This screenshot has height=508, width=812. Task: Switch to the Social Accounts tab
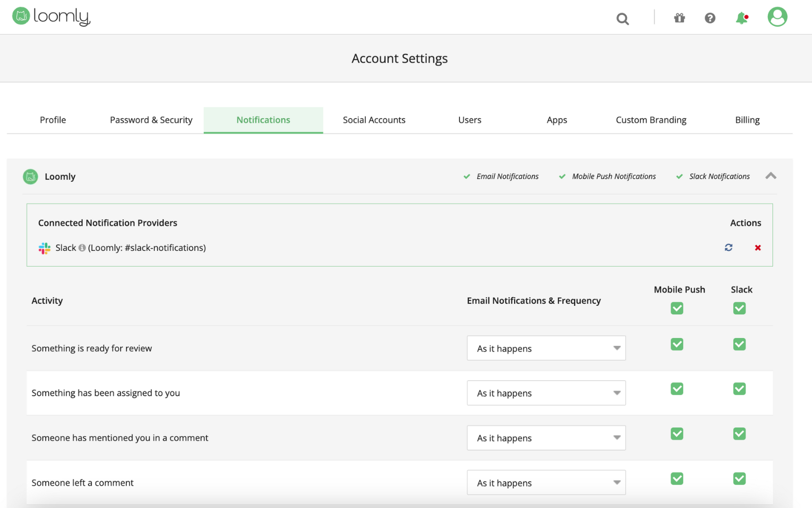(374, 120)
